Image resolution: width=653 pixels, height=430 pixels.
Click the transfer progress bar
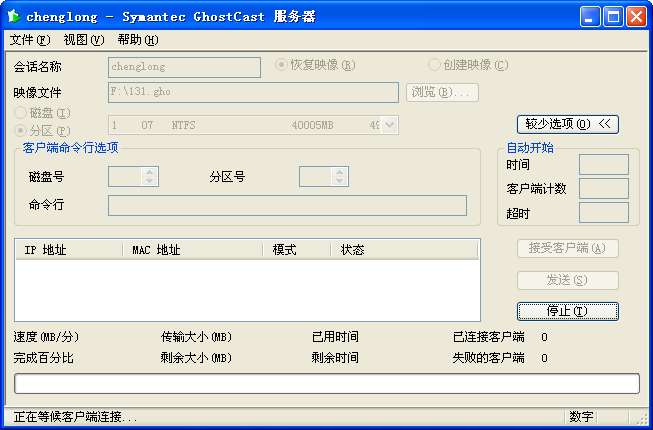tap(327, 383)
